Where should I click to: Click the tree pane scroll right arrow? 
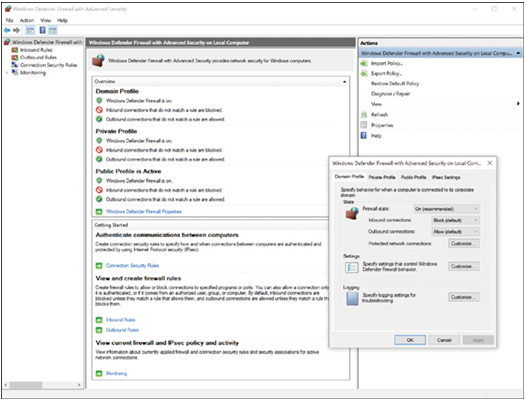pos(79,385)
